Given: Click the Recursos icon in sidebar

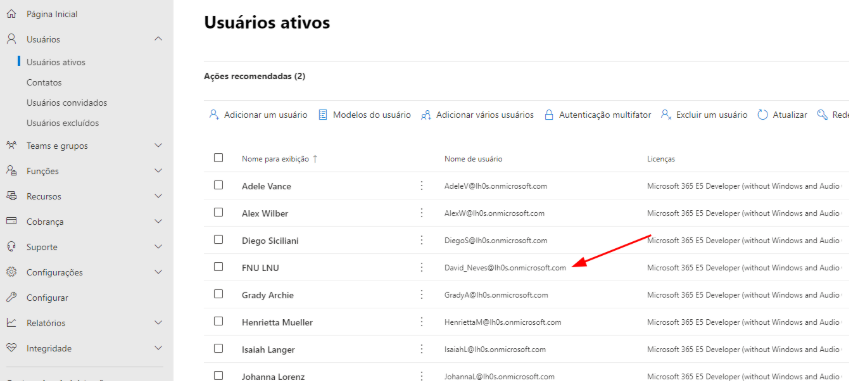Looking at the screenshot, I should click(11, 196).
